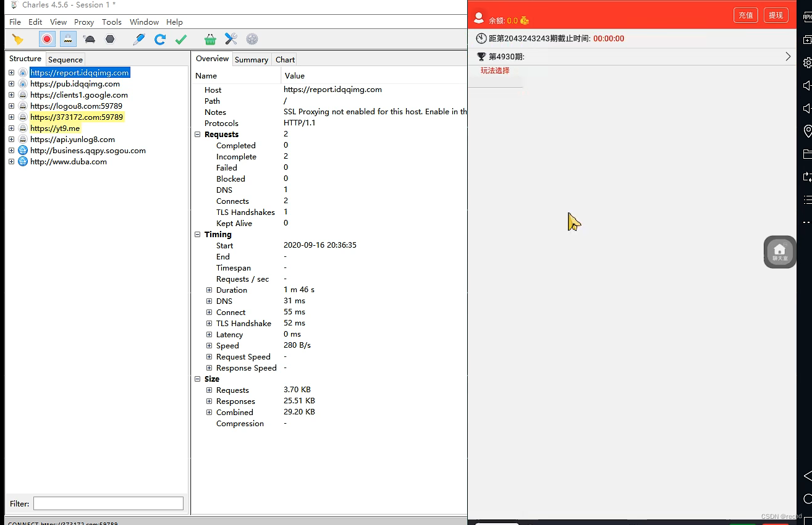
Task: Compose a new request with pen icon
Action: coord(139,39)
